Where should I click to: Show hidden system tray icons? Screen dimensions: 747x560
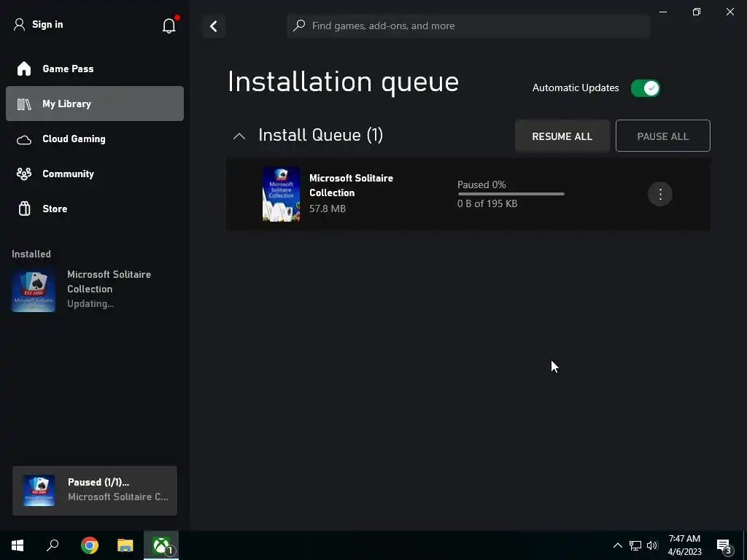tap(617, 545)
